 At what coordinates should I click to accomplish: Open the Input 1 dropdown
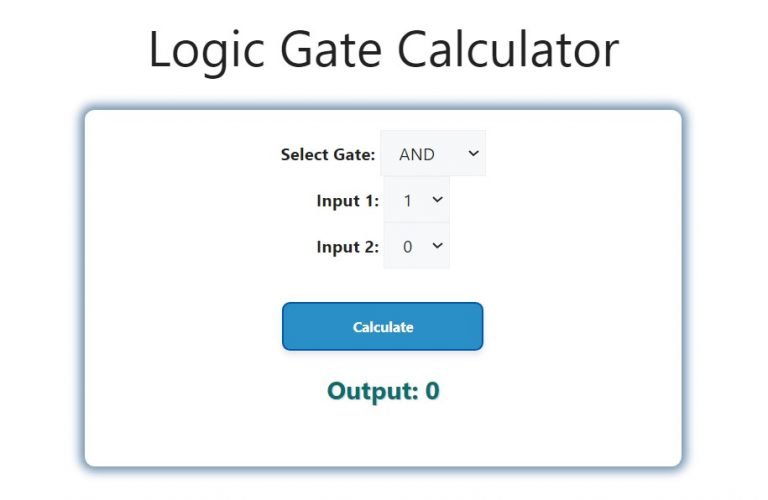click(417, 200)
